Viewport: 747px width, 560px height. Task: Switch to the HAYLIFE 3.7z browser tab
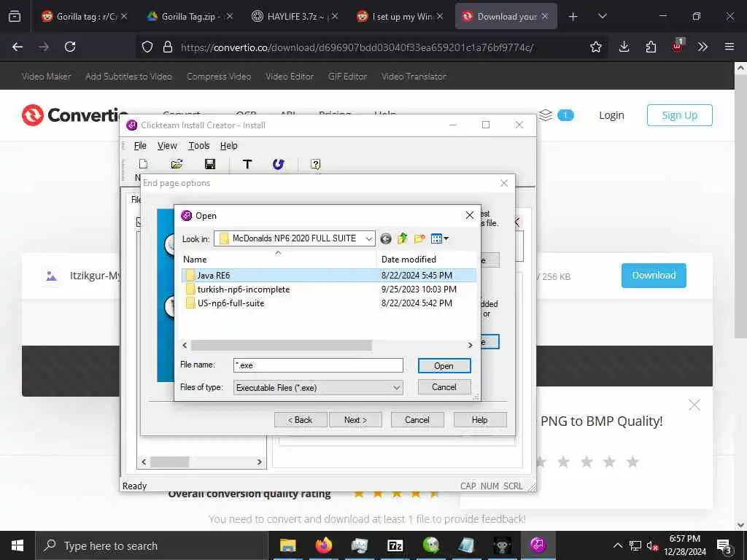coord(295,16)
